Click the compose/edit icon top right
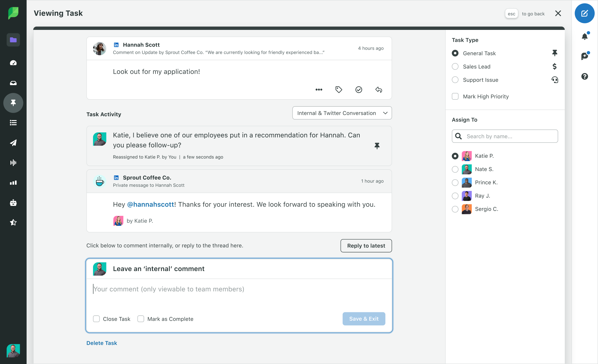The width and height of the screenshot is (598, 364). pyautogui.click(x=585, y=13)
